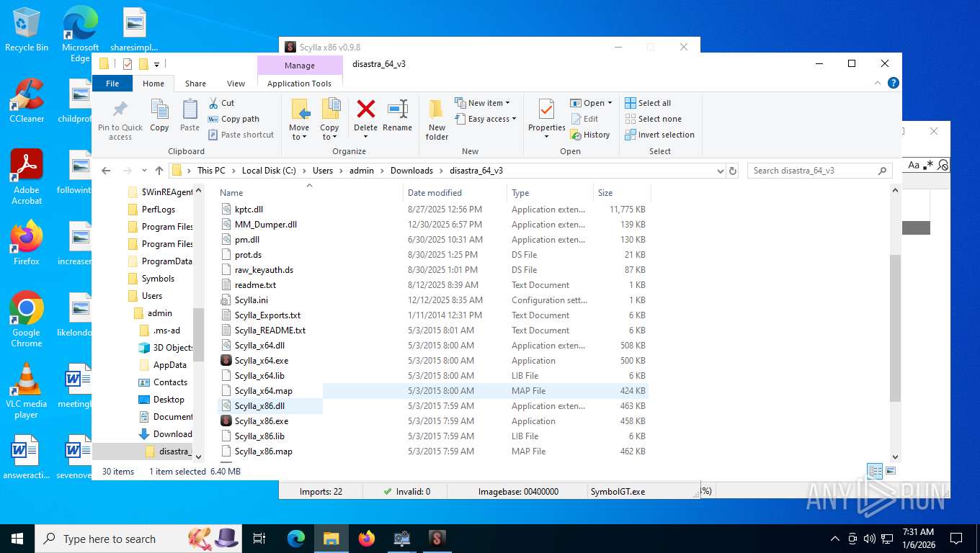Click the Manage contextual tab
This screenshot has width=980, height=553.
299,66
